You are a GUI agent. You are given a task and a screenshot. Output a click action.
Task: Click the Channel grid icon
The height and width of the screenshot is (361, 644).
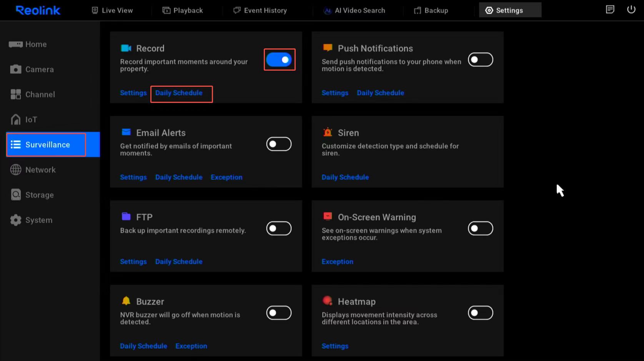[15, 94]
